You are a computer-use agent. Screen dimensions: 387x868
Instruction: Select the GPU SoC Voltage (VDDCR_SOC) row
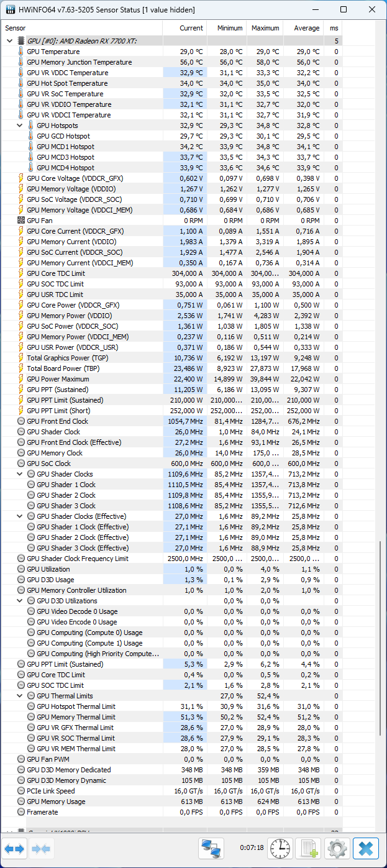coord(171,199)
